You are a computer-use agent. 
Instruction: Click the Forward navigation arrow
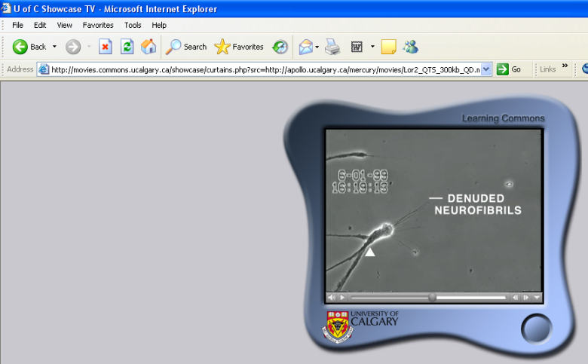73,47
